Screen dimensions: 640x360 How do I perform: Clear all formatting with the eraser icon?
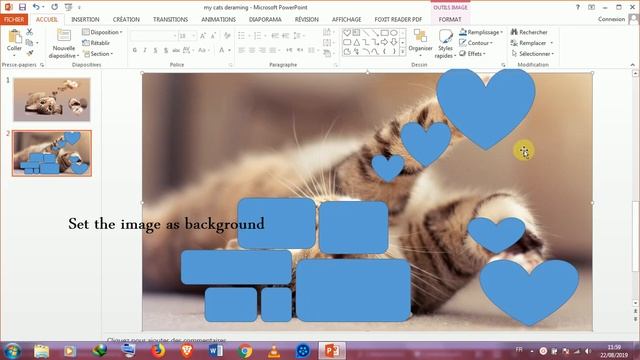click(x=227, y=36)
